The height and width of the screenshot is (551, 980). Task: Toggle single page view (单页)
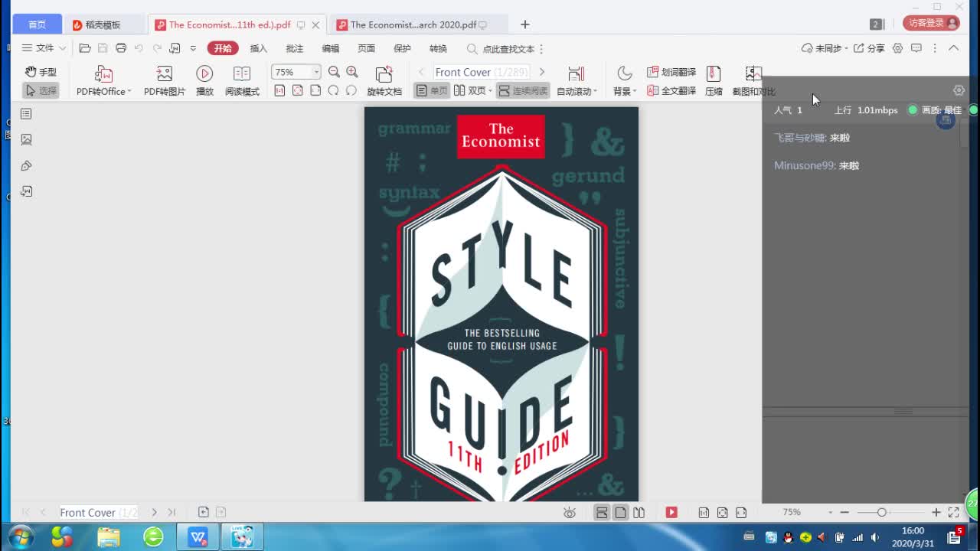point(432,90)
